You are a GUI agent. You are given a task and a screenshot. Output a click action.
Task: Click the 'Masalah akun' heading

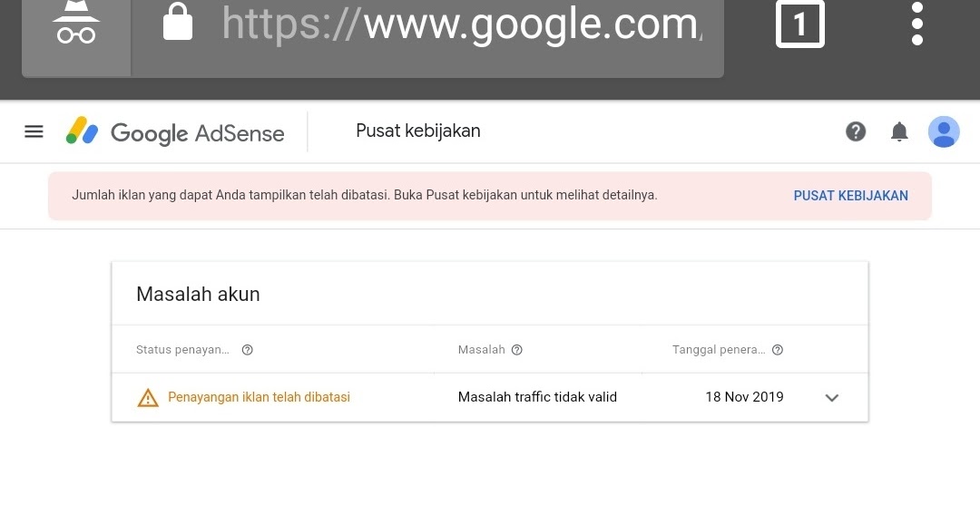198,294
